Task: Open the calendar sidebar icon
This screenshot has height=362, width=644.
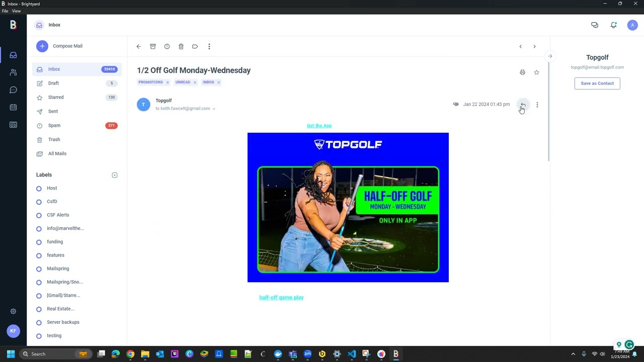Action: (x=13, y=107)
